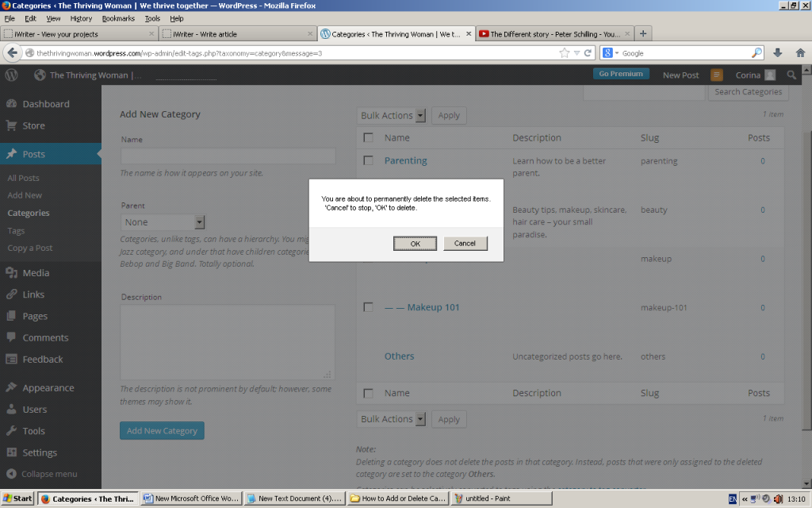812x508 pixels.
Task: Reload page with the refresh icon
Action: [588, 53]
